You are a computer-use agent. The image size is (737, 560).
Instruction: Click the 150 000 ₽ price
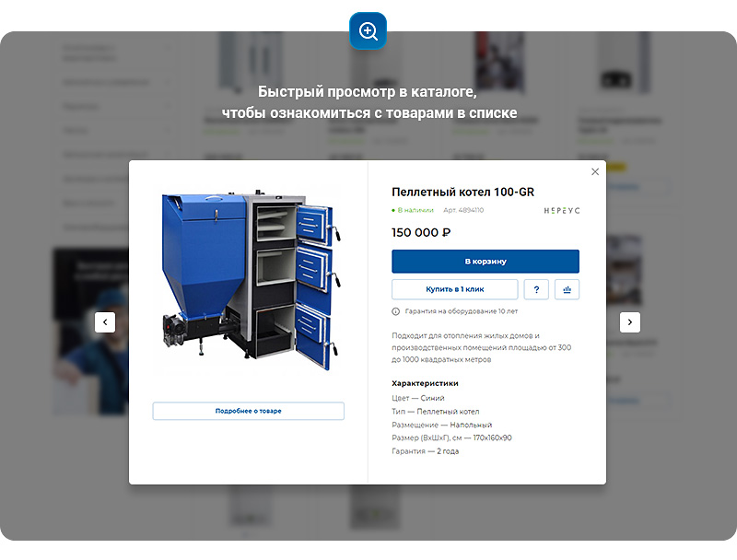tap(421, 233)
